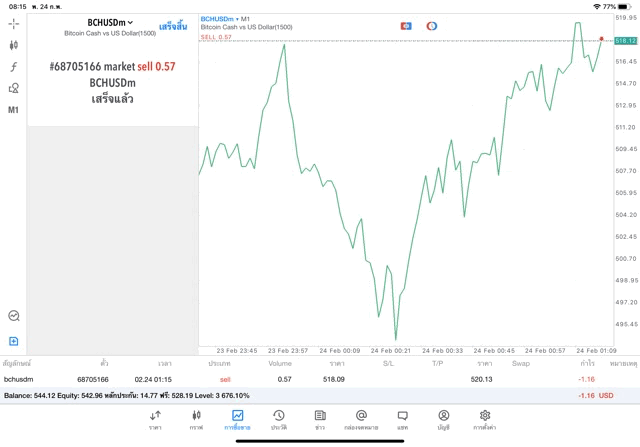Open the กล่องจดหมาย mailbox tab
This screenshot has height=447, width=640.
click(x=361, y=420)
